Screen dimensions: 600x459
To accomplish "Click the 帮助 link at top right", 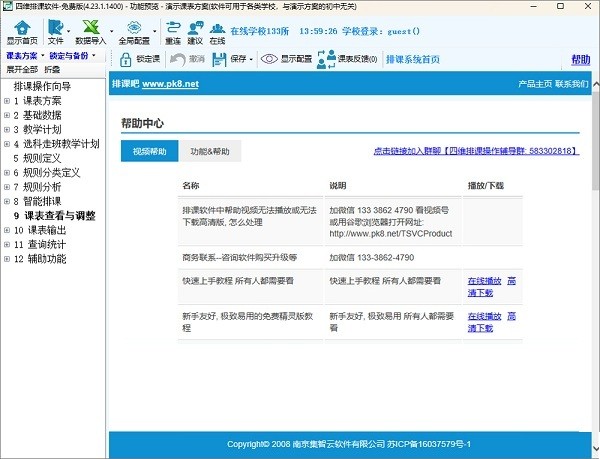I will (x=579, y=60).
